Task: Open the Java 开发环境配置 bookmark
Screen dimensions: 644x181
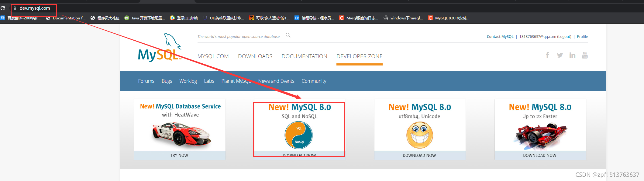Action: (145, 18)
